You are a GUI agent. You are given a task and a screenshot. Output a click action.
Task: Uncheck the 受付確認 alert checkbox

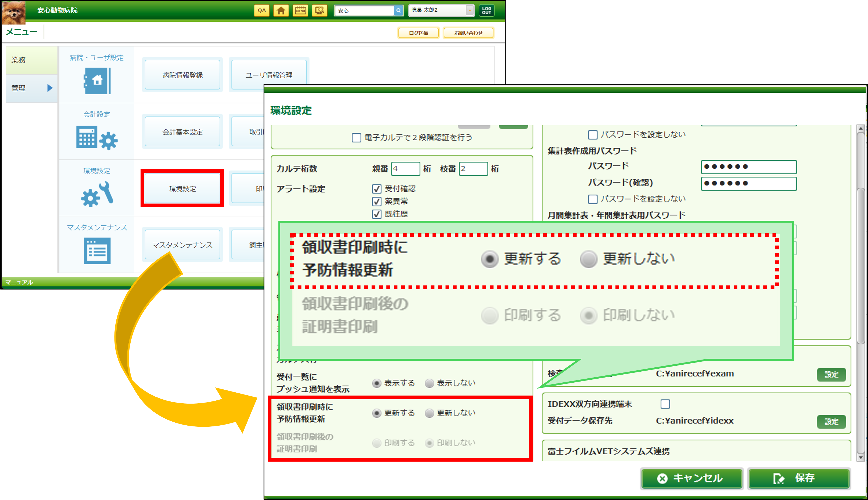(376, 189)
